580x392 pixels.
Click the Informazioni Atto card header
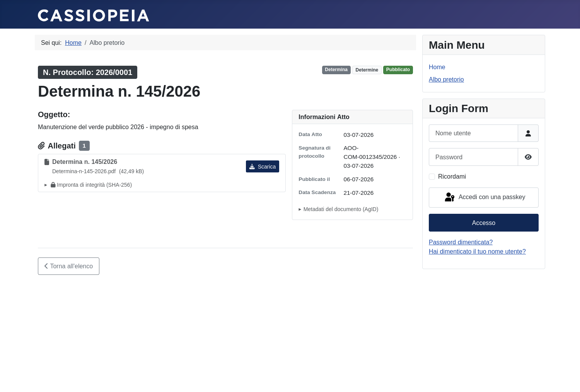point(352,117)
